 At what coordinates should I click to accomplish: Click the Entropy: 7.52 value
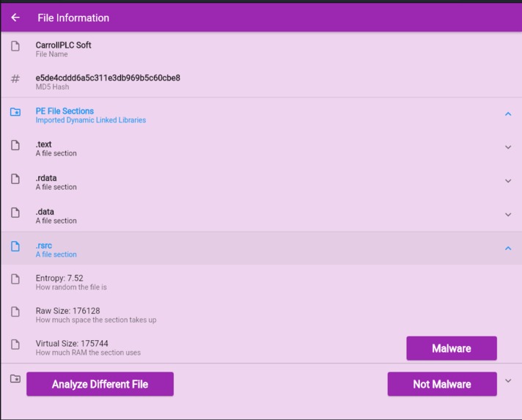point(59,278)
